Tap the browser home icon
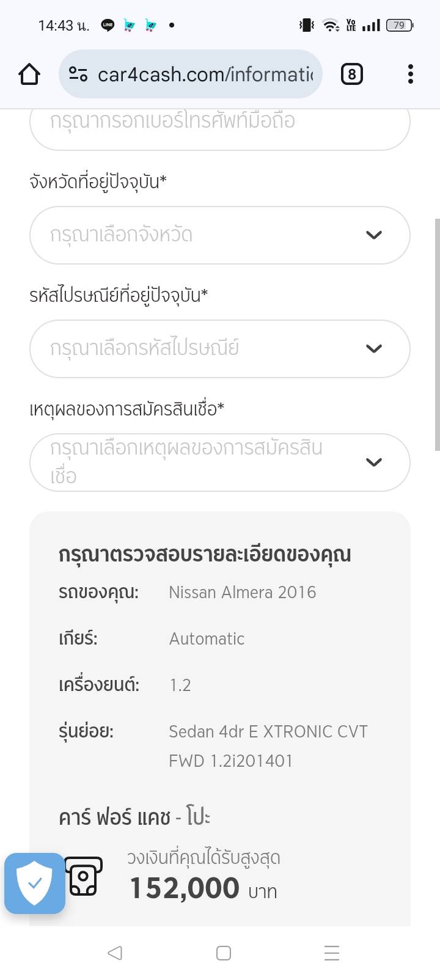 click(29, 75)
